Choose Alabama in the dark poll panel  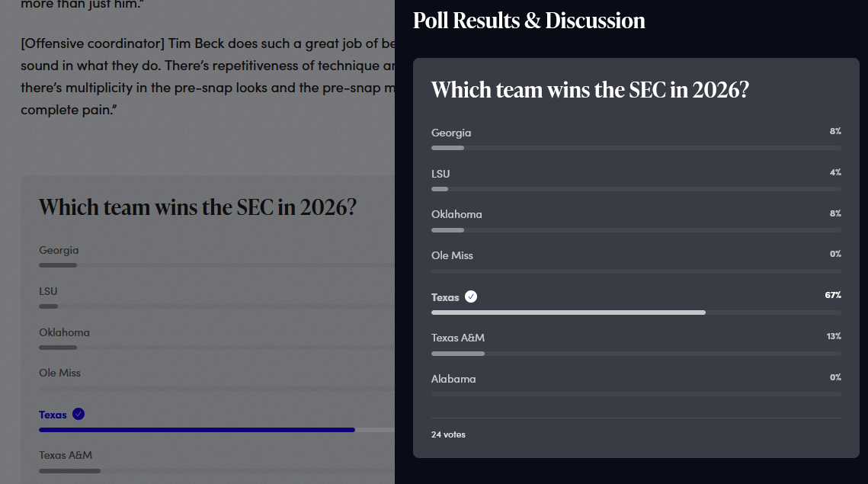pyautogui.click(x=636, y=384)
